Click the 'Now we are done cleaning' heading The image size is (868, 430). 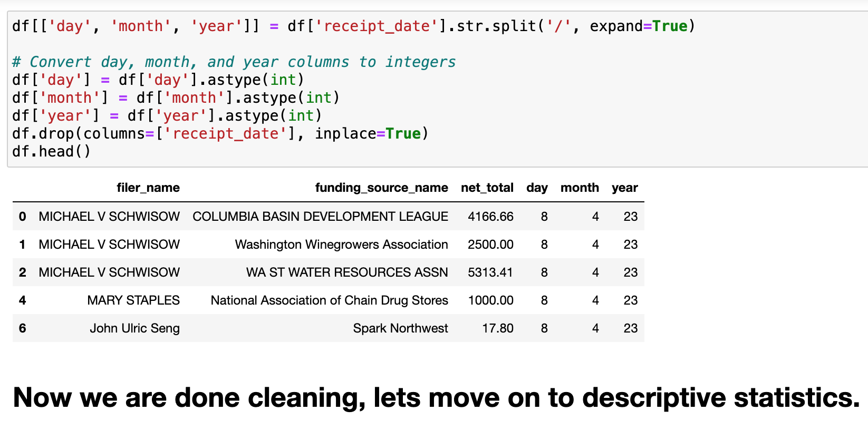point(436,398)
